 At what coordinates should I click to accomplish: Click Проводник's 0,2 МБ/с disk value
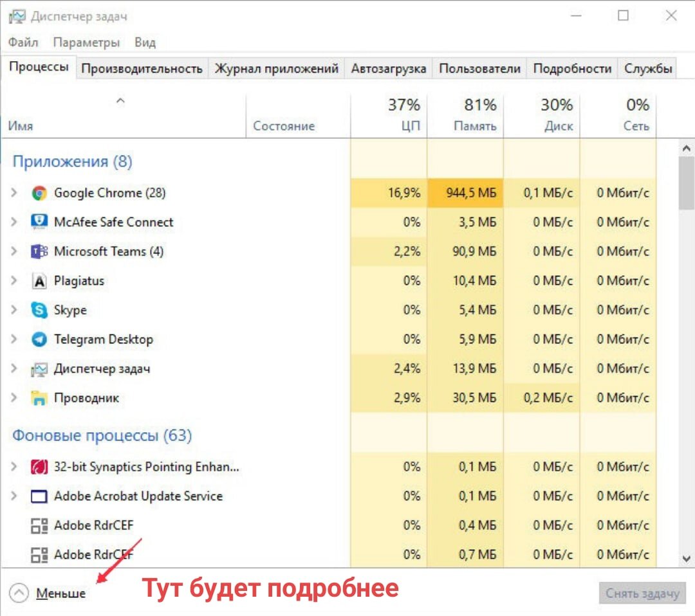click(548, 397)
